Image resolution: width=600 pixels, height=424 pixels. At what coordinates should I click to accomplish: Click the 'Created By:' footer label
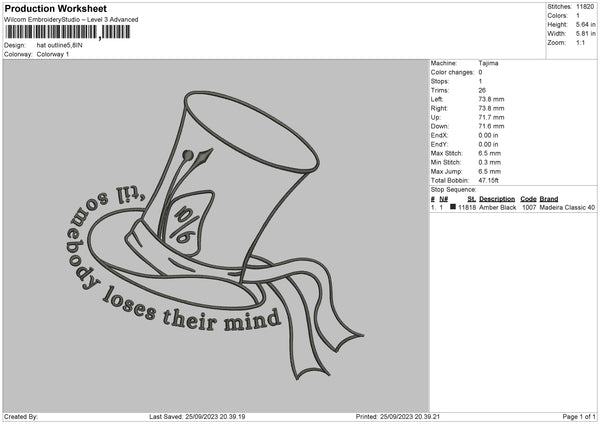coord(21,417)
